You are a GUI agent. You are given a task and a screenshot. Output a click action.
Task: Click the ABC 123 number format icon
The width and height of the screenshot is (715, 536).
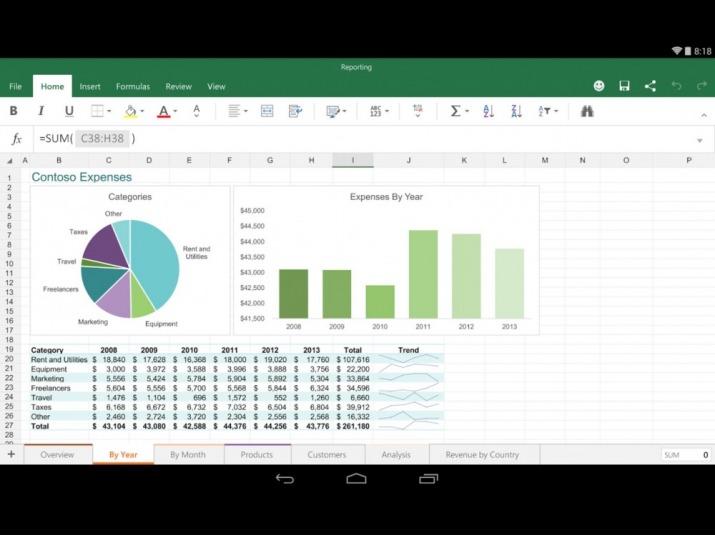pyautogui.click(x=375, y=111)
